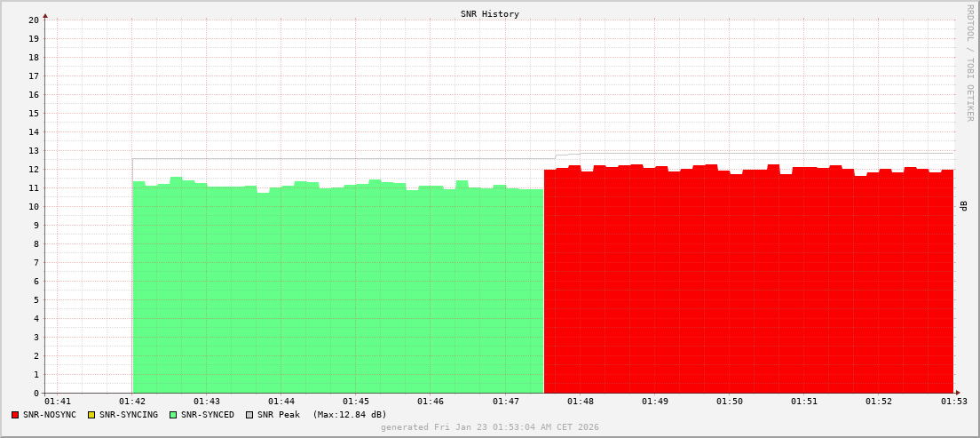Click the SNR History chart title

(x=490, y=14)
